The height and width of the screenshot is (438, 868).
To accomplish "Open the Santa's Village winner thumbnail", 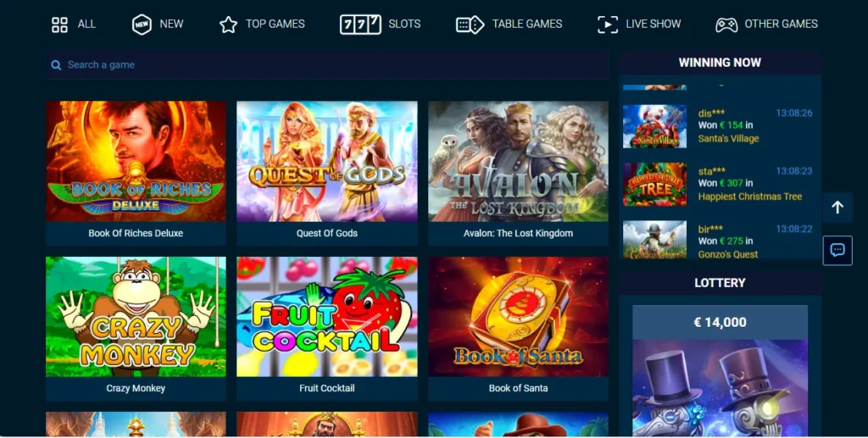I will [x=655, y=126].
